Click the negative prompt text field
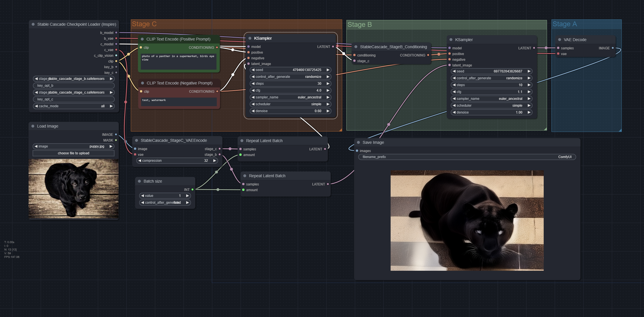The width and height of the screenshot is (644, 317). [179, 102]
